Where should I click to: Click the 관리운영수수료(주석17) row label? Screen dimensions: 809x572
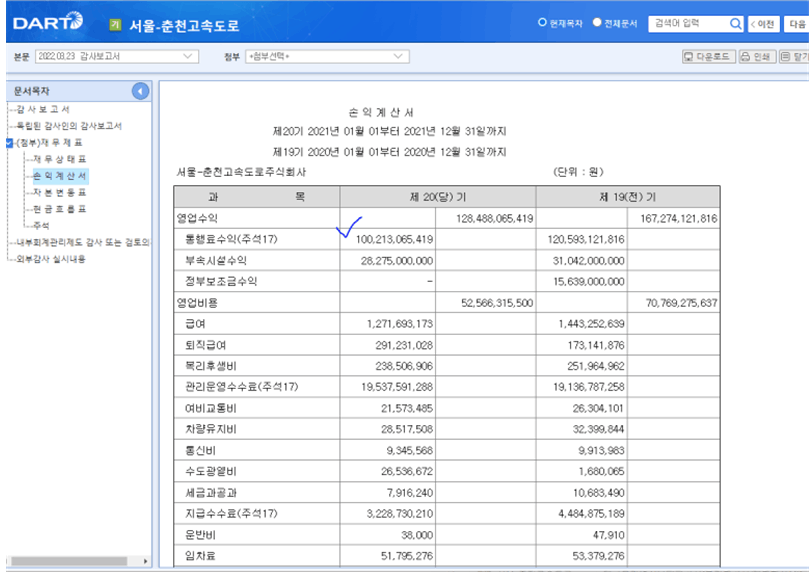[x=241, y=387]
